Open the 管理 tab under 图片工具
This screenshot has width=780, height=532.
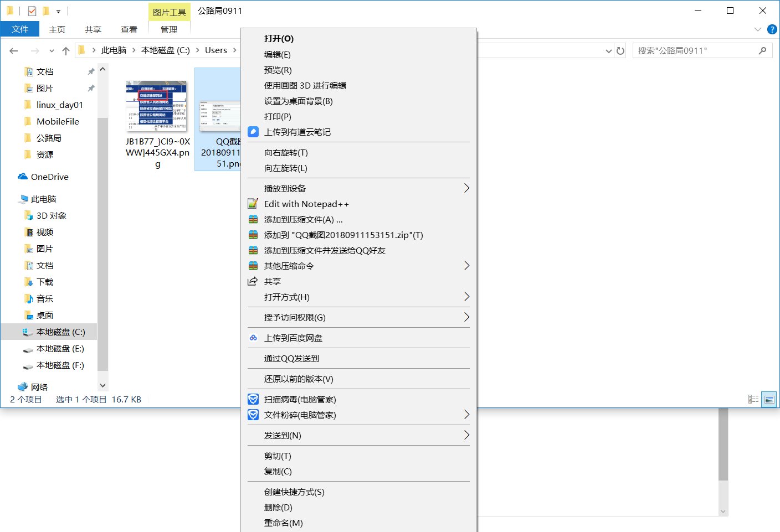click(x=169, y=29)
